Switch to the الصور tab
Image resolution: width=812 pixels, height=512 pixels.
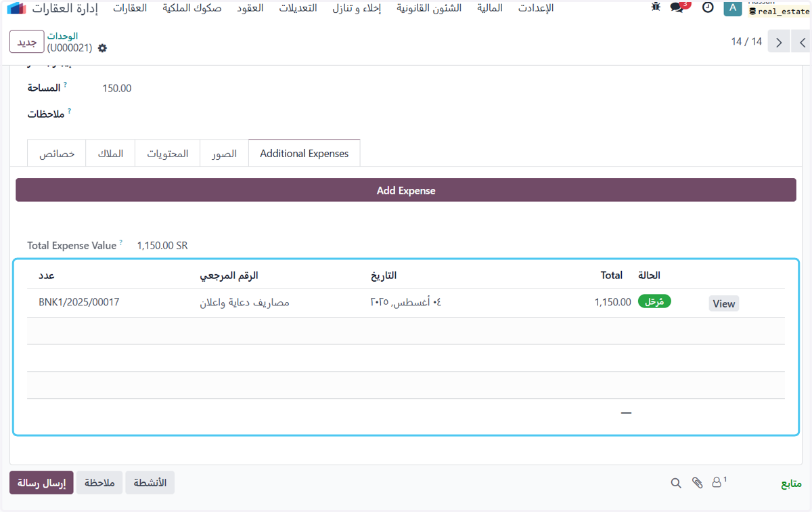225,154
